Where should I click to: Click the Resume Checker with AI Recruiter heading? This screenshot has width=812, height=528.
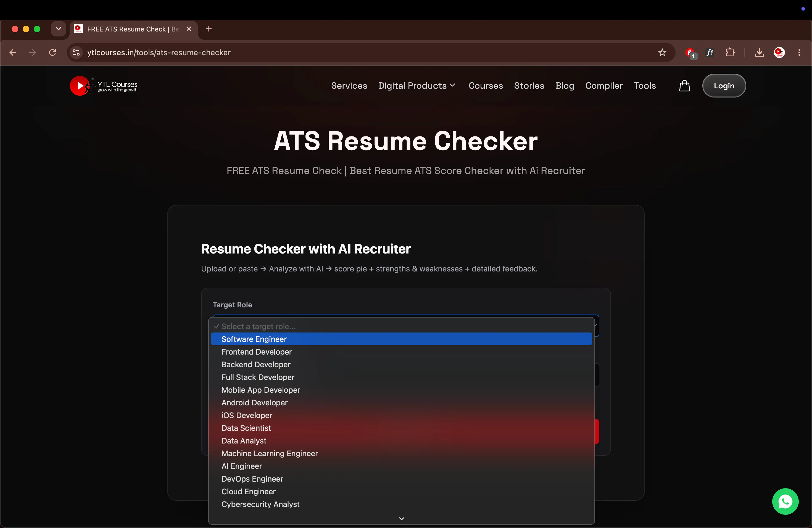tap(306, 249)
